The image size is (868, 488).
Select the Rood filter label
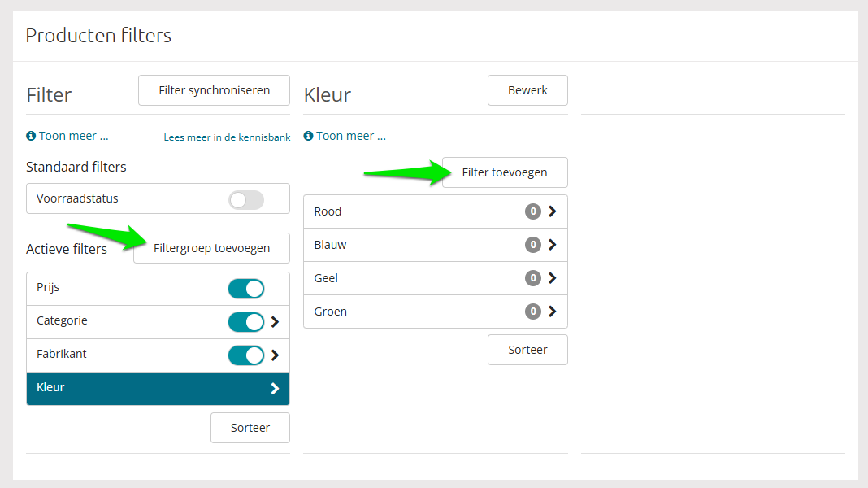[x=328, y=211]
